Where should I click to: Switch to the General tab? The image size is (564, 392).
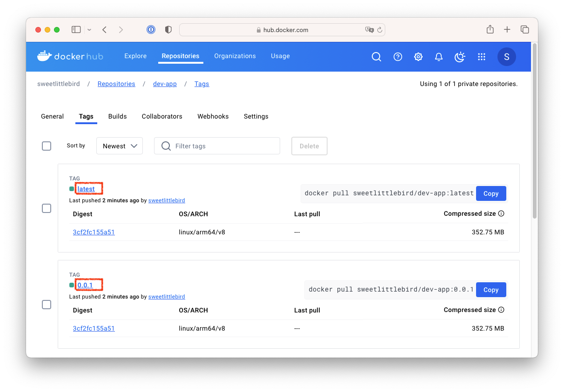[x=53, y=116]
